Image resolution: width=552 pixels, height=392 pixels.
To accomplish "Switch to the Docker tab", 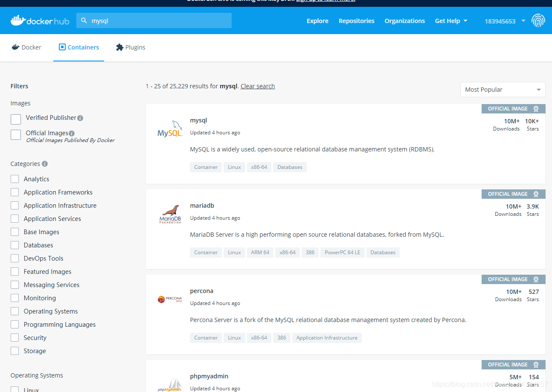I will point(26,47).
